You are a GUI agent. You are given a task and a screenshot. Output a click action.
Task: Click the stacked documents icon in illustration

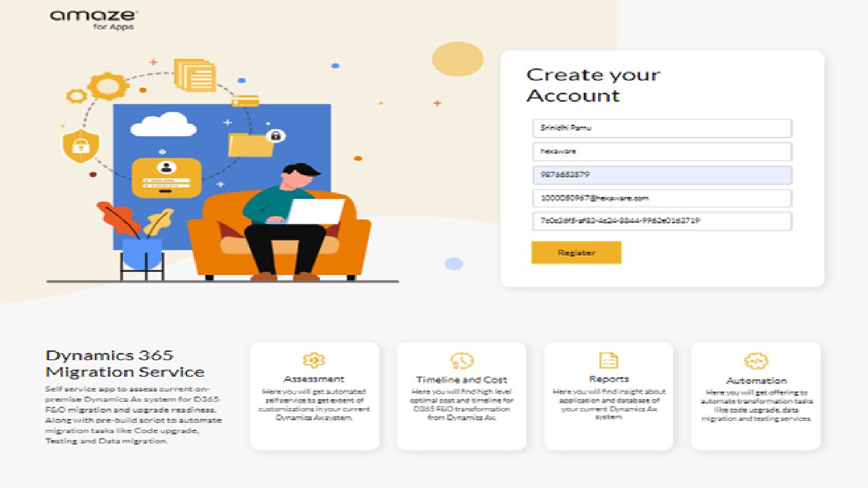click(195, 75)
